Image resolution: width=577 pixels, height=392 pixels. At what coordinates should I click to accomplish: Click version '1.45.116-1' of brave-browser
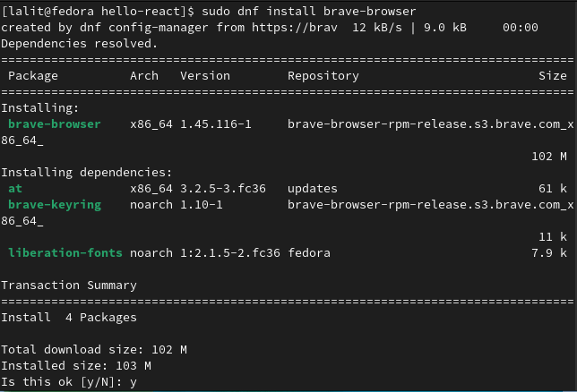216,124
